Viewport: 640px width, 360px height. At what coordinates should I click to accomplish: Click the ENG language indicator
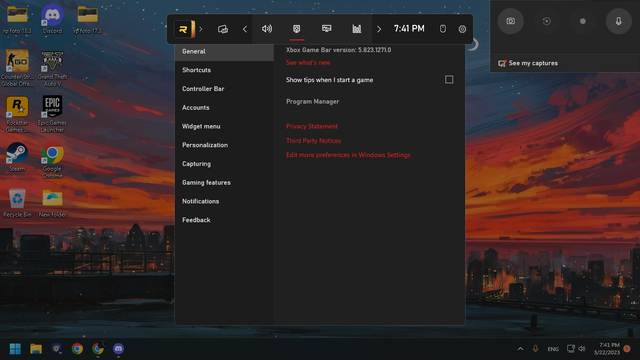tap(553, 349)
